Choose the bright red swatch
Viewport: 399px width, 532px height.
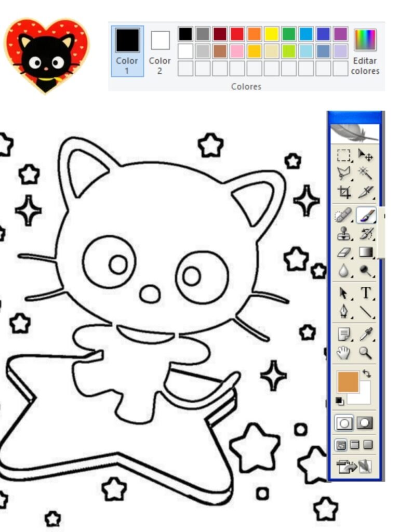coord(237,34)
